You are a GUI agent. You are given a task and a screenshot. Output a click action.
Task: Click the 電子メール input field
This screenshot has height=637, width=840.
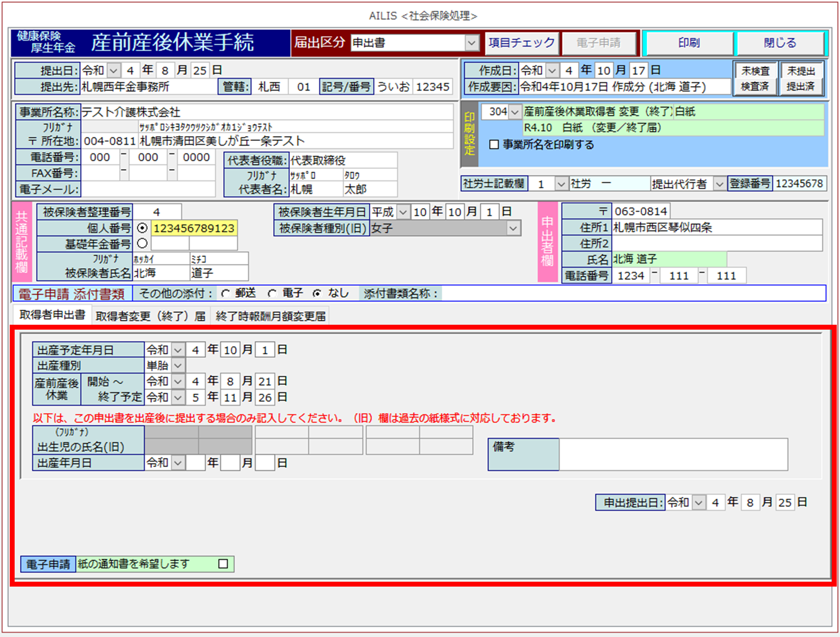pos(147,189)
